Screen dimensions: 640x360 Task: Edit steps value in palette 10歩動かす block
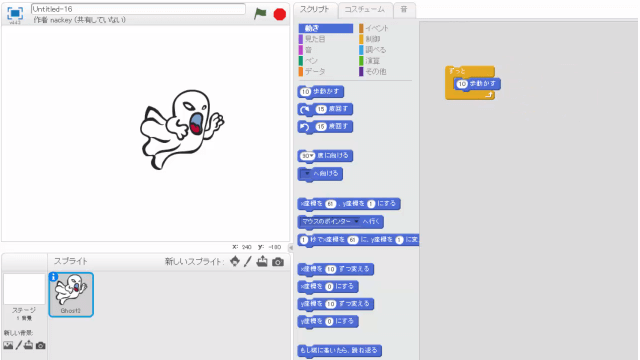click(x=305, y=92)
